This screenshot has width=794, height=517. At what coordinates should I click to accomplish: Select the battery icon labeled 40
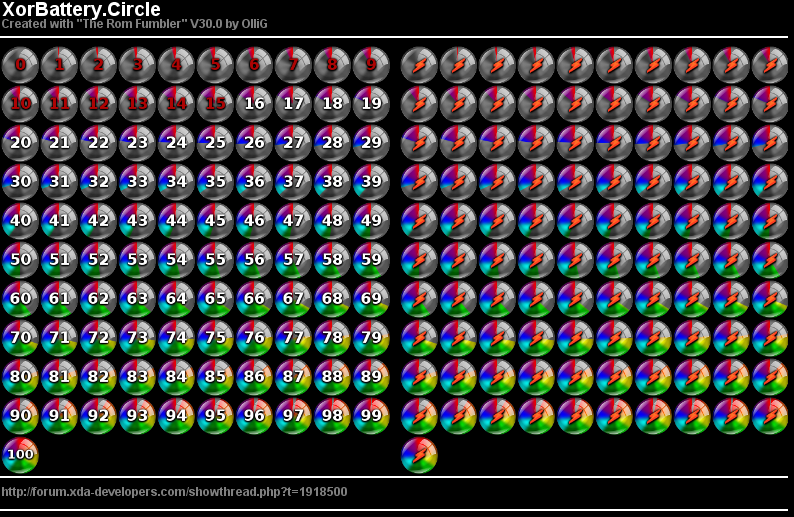coord(20,221)
